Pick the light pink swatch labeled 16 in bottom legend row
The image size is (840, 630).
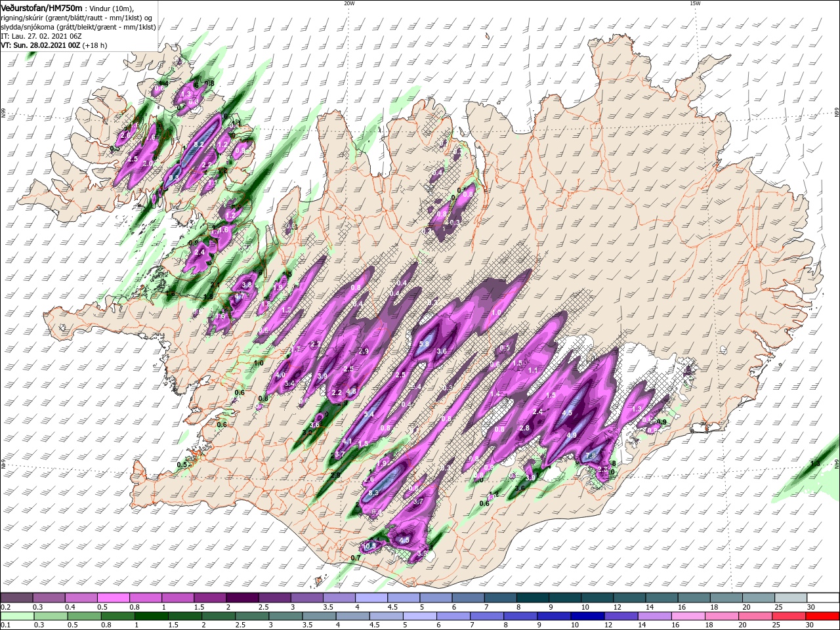point(688,616)
